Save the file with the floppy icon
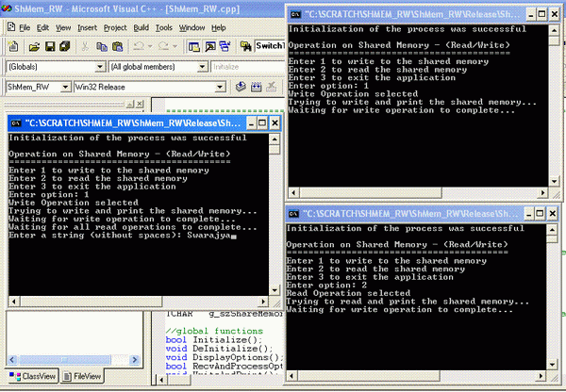The image size is (566, 392). (x=50, y=46)
